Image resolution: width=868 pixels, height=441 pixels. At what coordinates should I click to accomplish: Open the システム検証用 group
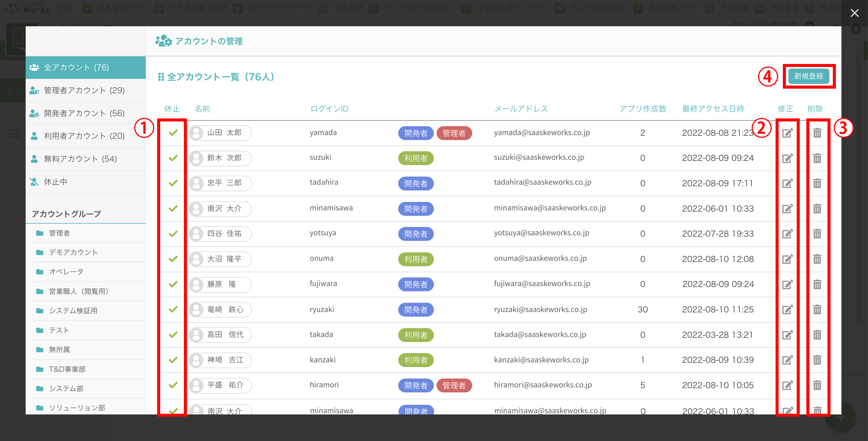[x=88, y=311]
